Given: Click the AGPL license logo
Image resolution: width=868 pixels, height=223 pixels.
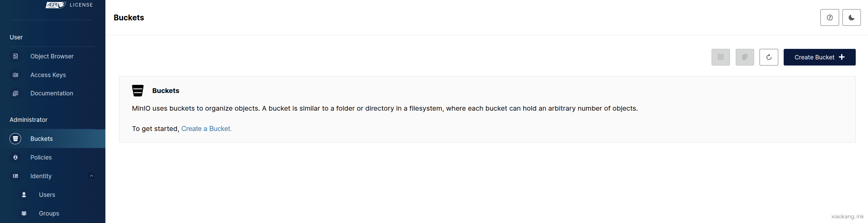Looking at the screenshot, I should click(56, 5).
